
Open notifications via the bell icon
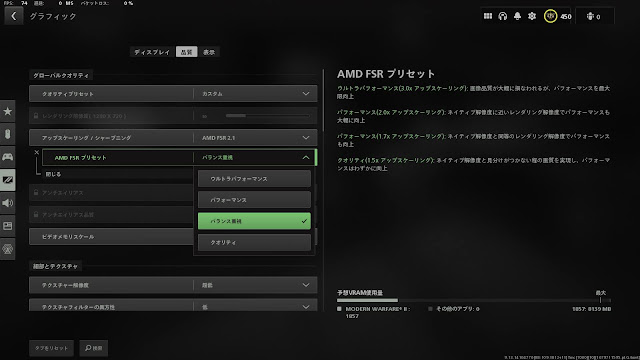pos(517,16)
